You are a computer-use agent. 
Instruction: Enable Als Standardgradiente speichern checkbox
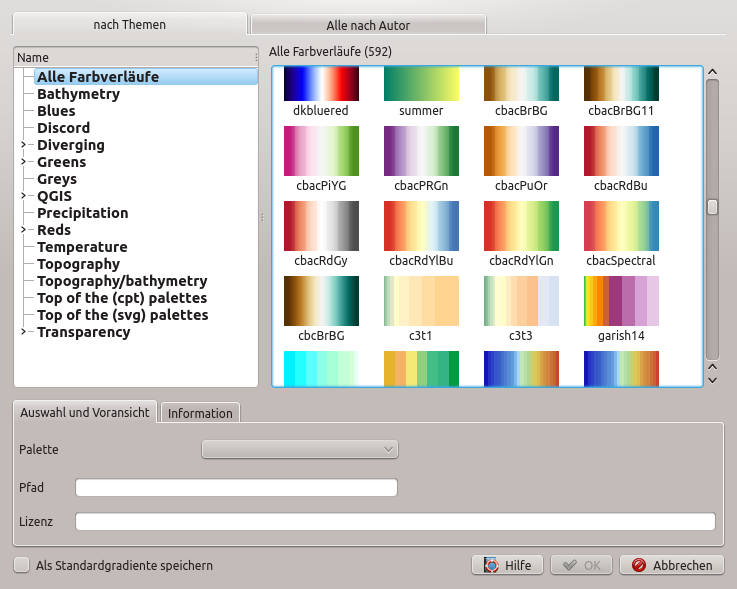click(x=22, y=565)
